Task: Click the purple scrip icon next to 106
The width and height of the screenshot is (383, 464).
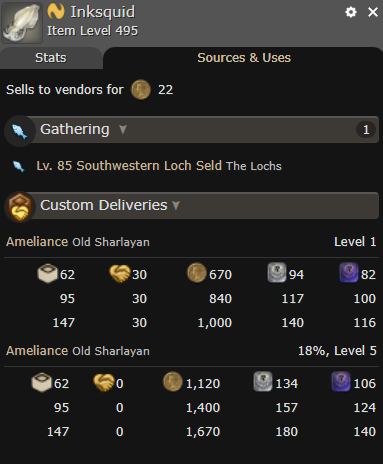Action: coord(341,381)
